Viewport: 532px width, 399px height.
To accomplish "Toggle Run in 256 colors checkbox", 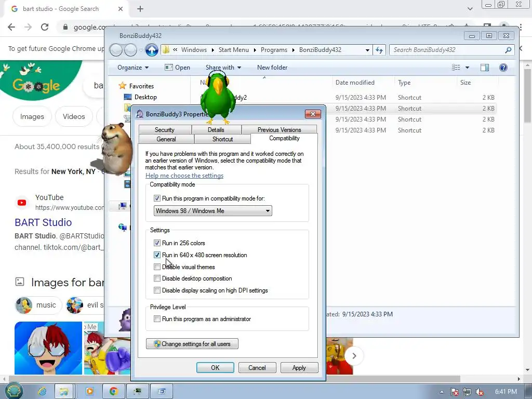I will 157,243.
